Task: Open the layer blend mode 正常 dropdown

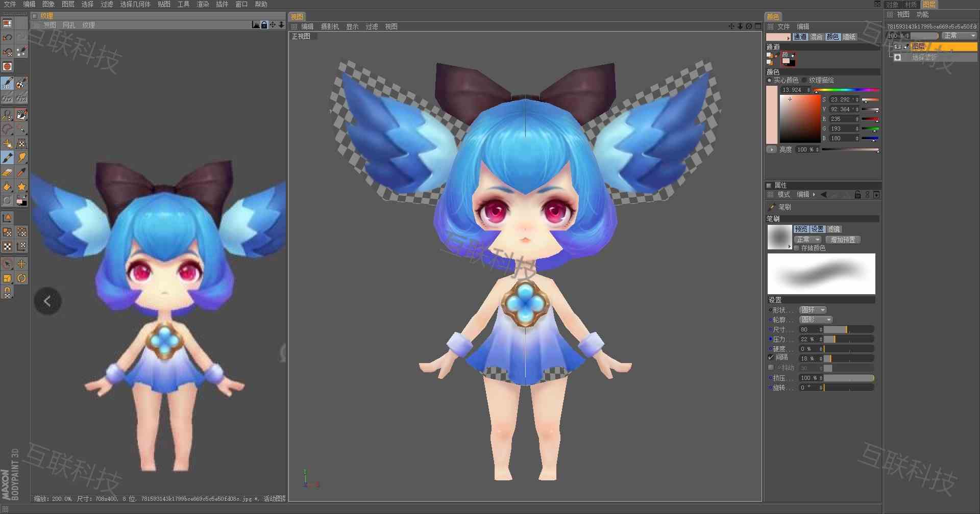Action: [x=959, y=36]
